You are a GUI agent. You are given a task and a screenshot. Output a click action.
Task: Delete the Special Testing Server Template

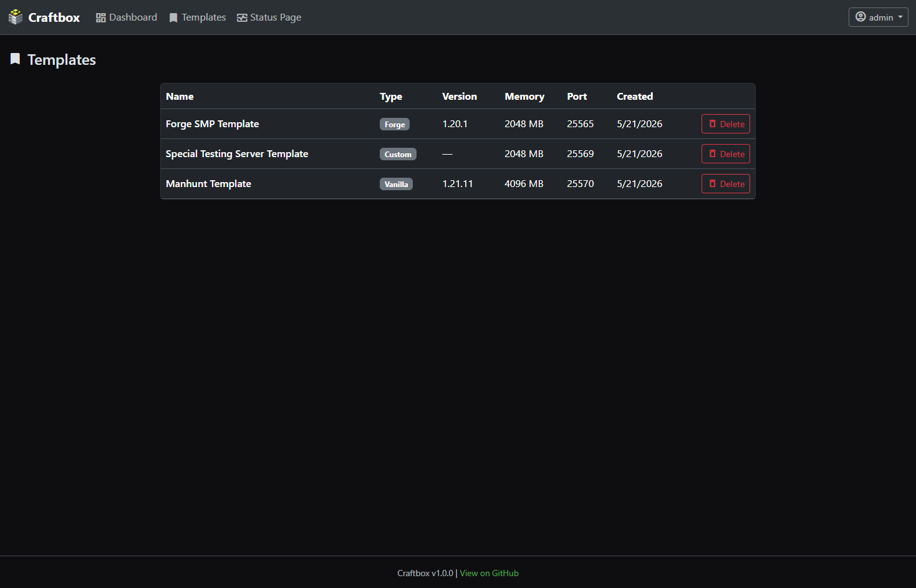726,154
